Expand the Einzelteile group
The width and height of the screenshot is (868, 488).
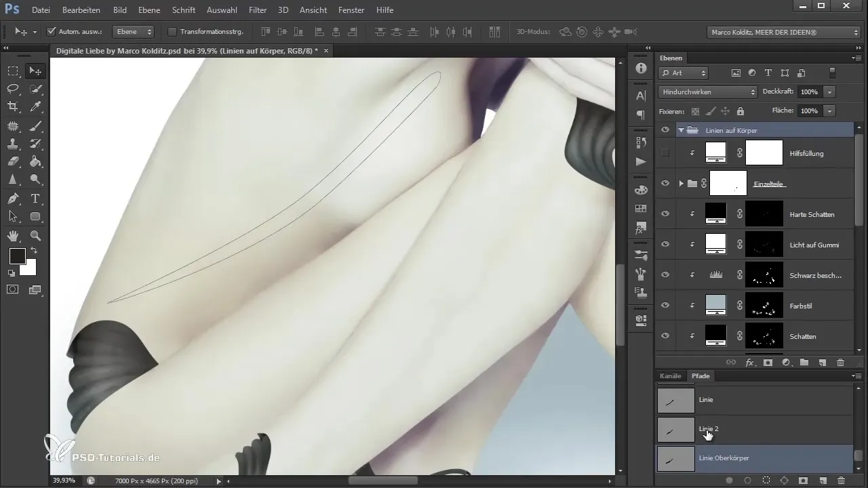tap(681, 184)
